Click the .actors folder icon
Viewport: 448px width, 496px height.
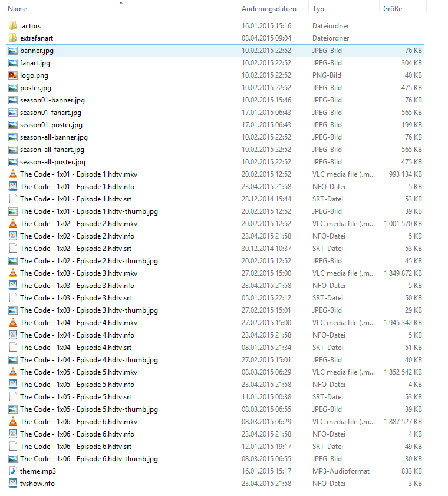tap(12, 25)
